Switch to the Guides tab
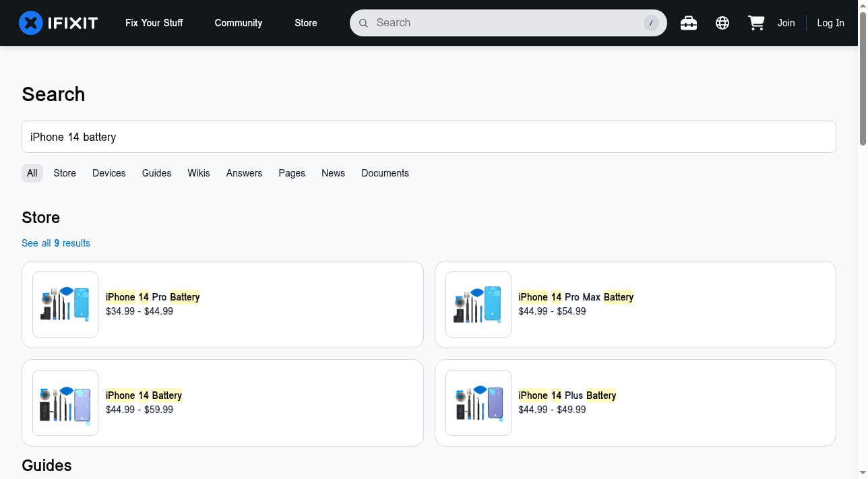Screen dimensions: 868x479 click(x=157, y=173)
